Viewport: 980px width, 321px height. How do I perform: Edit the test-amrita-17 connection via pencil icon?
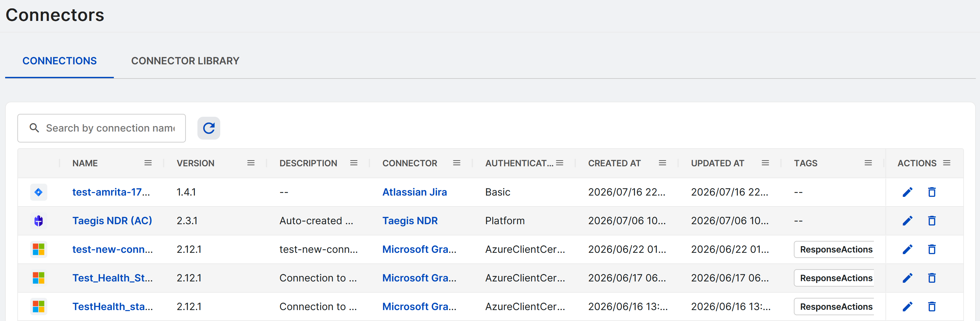coord(907,192)
